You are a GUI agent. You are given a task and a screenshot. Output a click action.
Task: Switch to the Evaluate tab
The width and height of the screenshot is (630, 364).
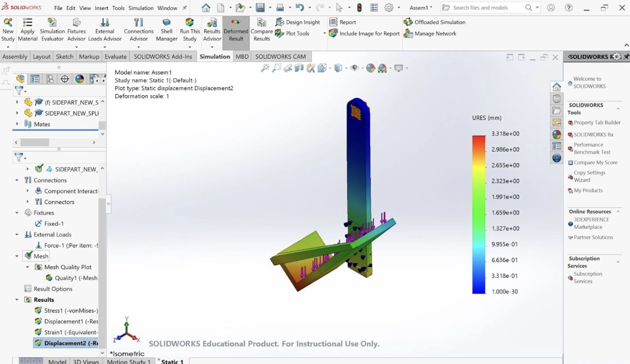[115, 57]
